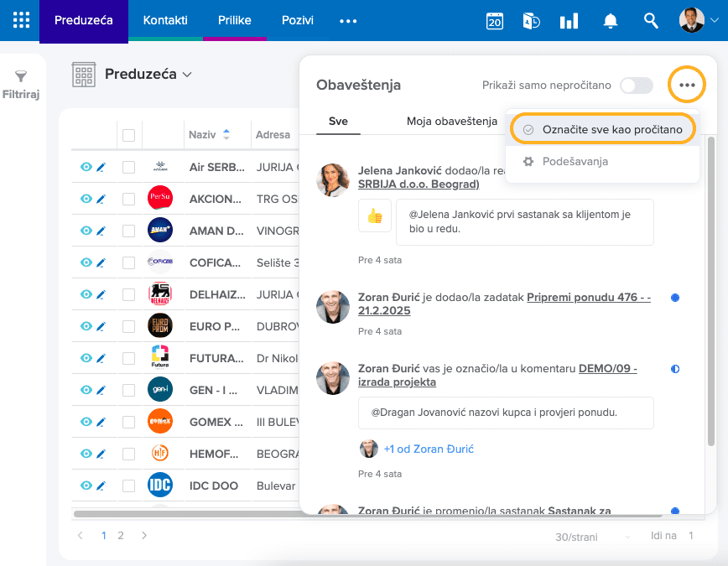Click the half-read dot on DEMO/09 notification
This screenshot has width=728, height=566.
click(x=675, y=369)
